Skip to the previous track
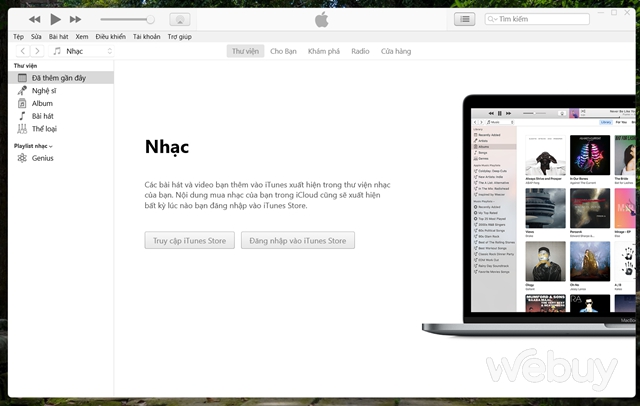Image resolution: width=640 pixels, height=406 pixels. coord(34,19)
